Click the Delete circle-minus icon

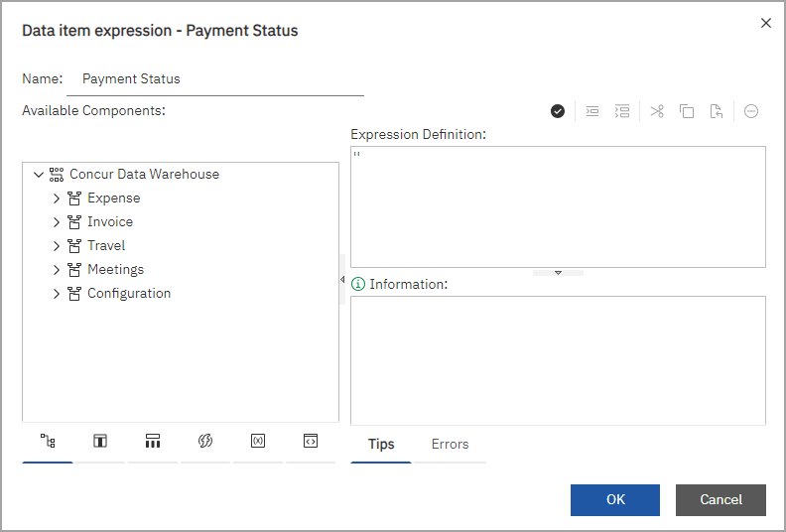751,111
